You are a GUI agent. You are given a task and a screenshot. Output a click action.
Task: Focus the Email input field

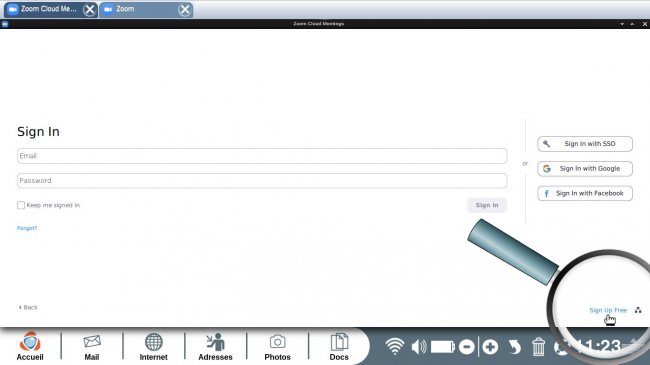tap(262, 156)
